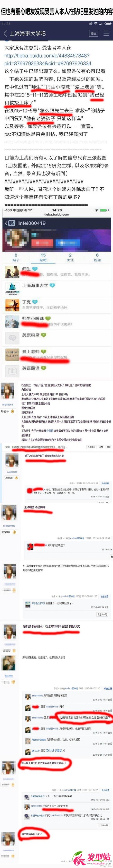
Task: Tap the back arrow beside 上海海事大学吧
Action: pyautogui.click(x=5, y=33)
